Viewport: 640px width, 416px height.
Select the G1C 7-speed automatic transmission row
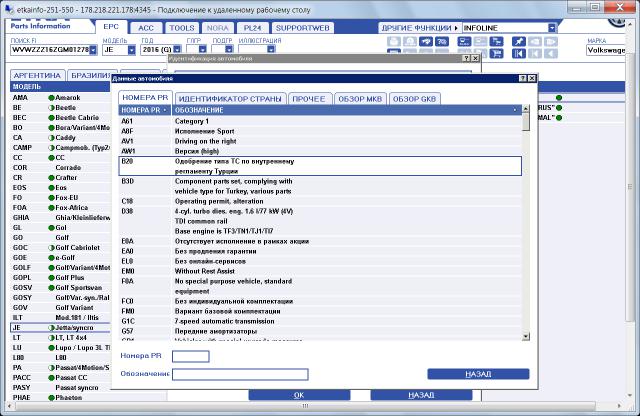point(320,321)
